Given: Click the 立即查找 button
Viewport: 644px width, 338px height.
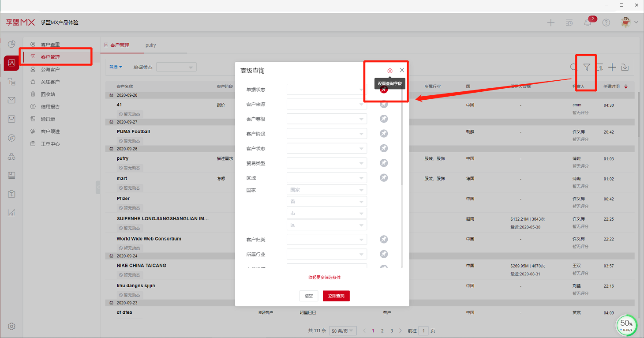Looking at the screenshot, I should (336, 296).
